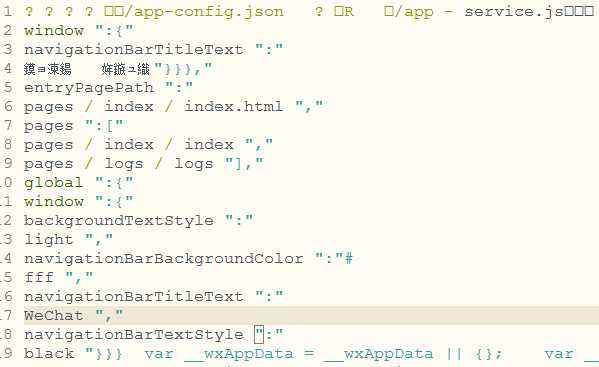Click the entryPagePath text on line 5
This screenshot has height=367, width=599.
89,88
